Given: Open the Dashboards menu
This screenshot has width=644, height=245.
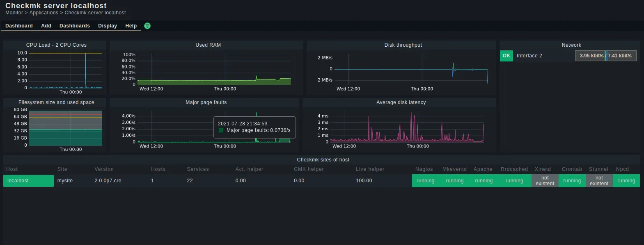Looking at the screenshot, I should click(75, 26).
